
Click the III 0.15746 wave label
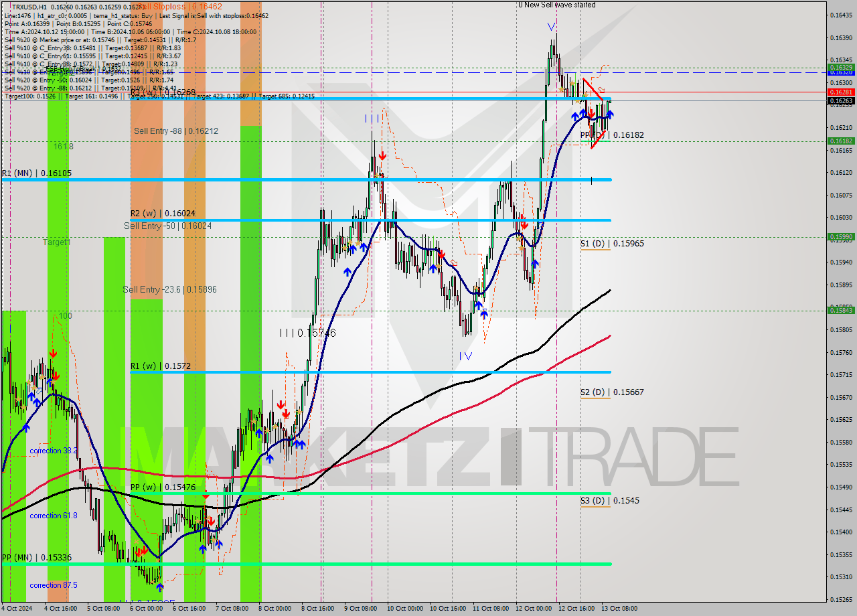307,333
